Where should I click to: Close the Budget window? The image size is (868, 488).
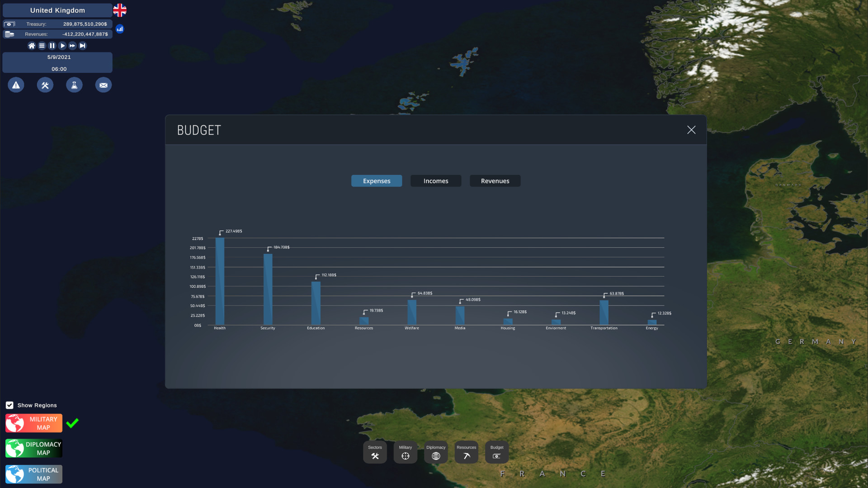click(691, 130)
